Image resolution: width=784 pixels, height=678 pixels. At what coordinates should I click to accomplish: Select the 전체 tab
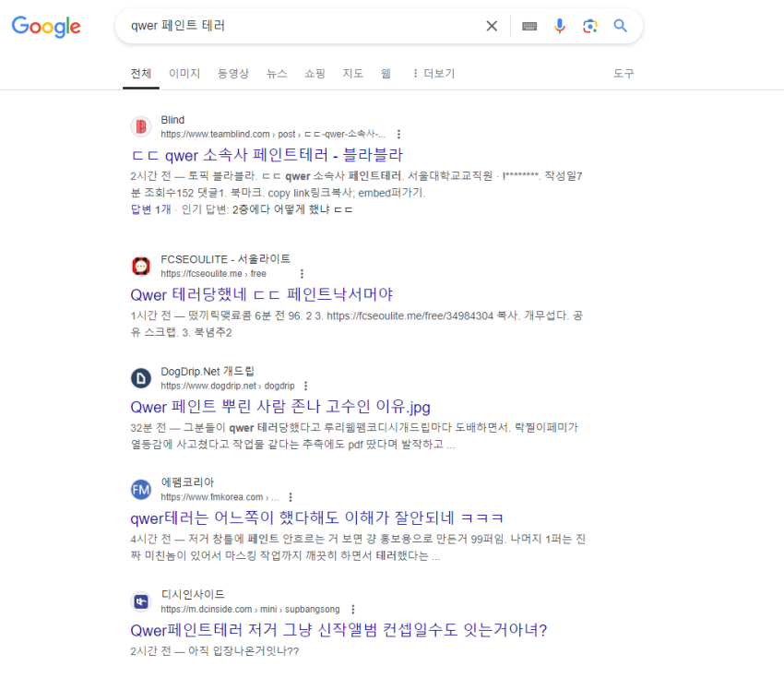click(x=141, y=74)
